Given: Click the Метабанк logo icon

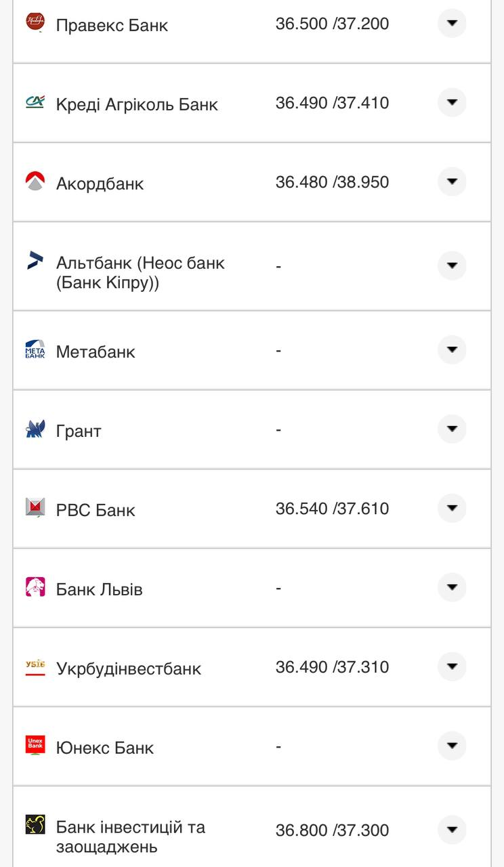Looking at the screenshot, I should (35, 350).
